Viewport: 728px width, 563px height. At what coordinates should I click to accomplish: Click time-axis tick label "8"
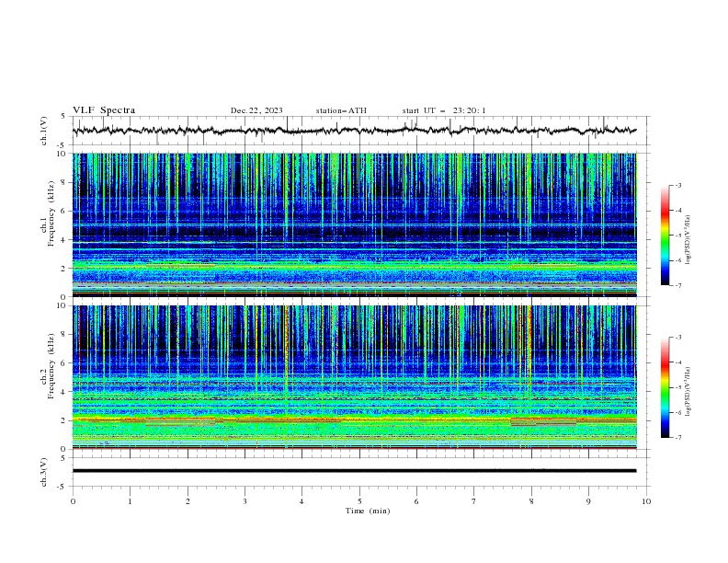[531, 501]
